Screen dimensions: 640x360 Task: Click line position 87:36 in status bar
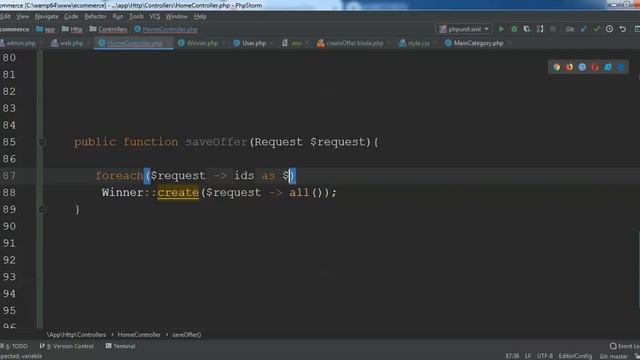click(x=512, y=356)
